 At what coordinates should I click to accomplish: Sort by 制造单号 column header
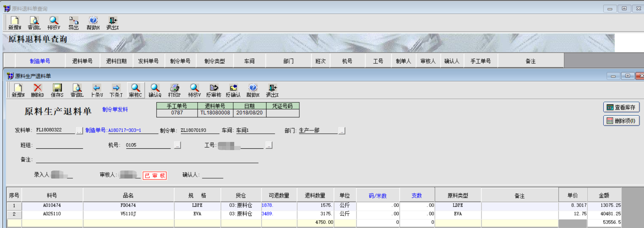click(x=40, y=61)
